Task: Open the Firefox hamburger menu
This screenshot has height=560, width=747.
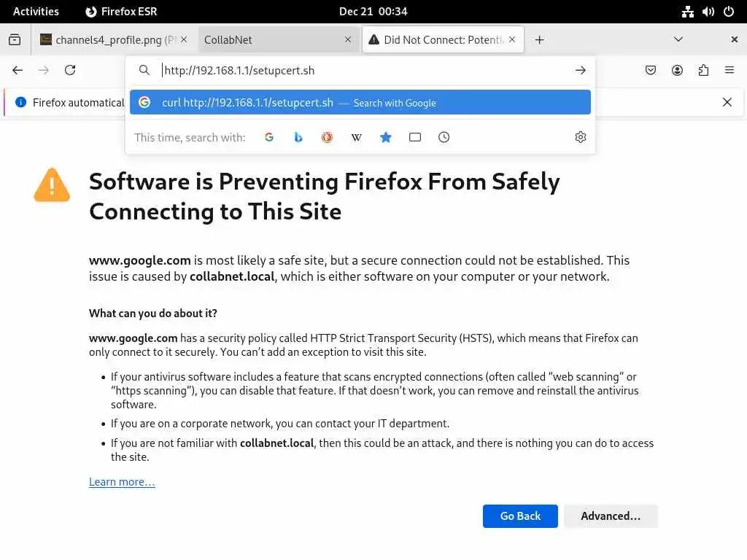Action: pyautogui.click(x=729, y=70)
